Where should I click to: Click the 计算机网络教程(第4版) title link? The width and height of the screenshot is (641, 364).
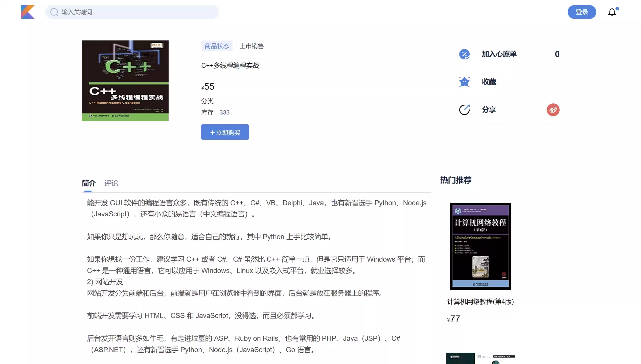click(480, 302)
